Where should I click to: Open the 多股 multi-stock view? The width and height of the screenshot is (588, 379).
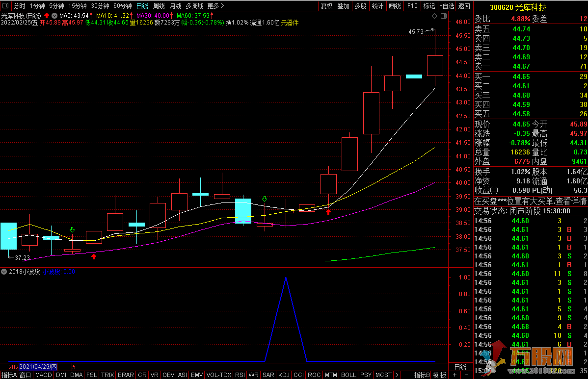pos(360,5)
